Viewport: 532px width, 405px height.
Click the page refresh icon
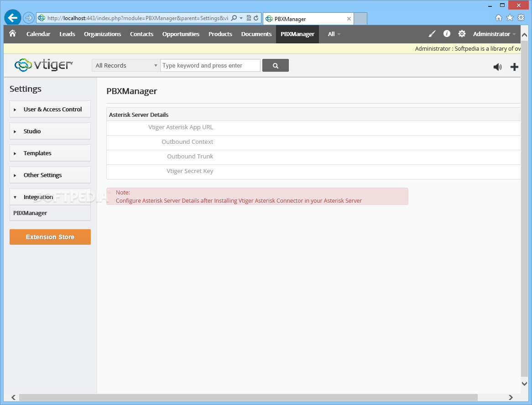click(256, 18)
